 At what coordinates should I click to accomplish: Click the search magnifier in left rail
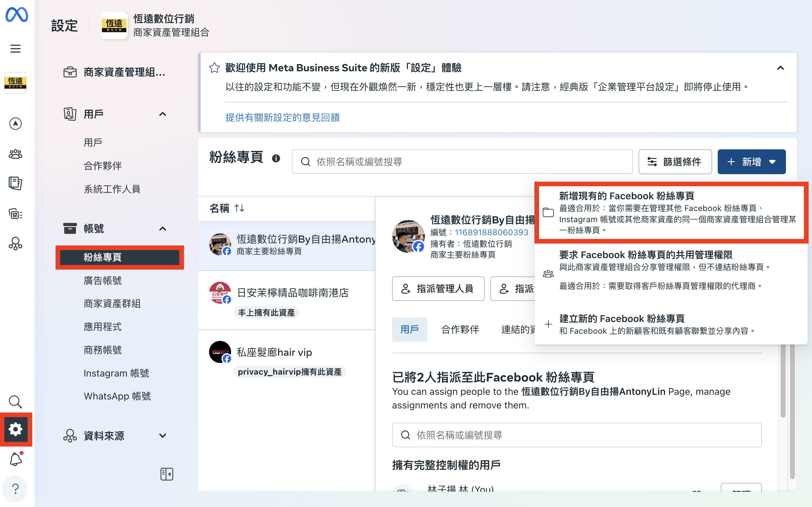pos(16,401)
